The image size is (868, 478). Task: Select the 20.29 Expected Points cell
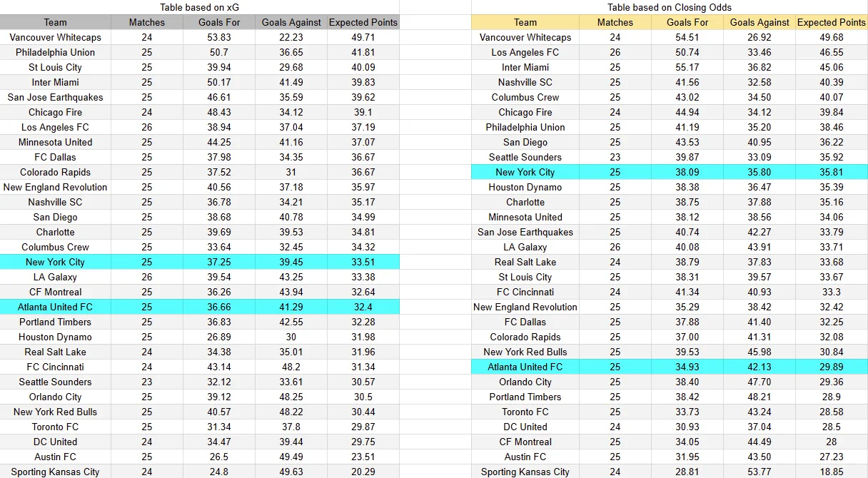[363, 472]
